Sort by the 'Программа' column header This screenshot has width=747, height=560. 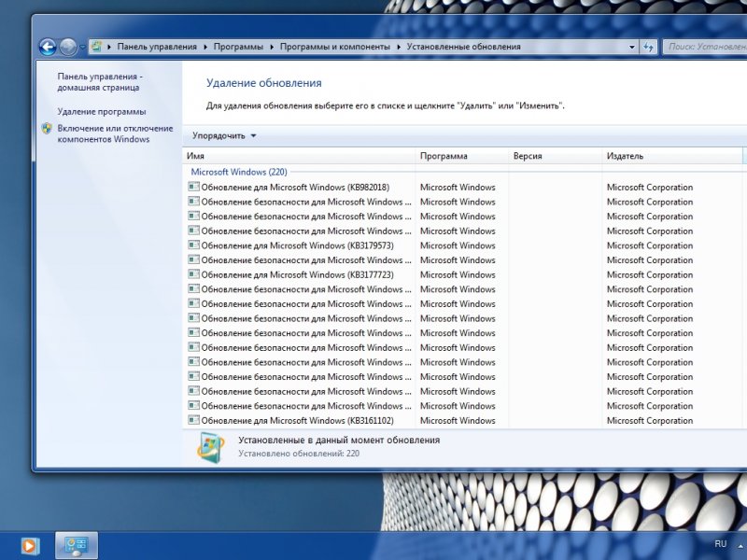461,156
